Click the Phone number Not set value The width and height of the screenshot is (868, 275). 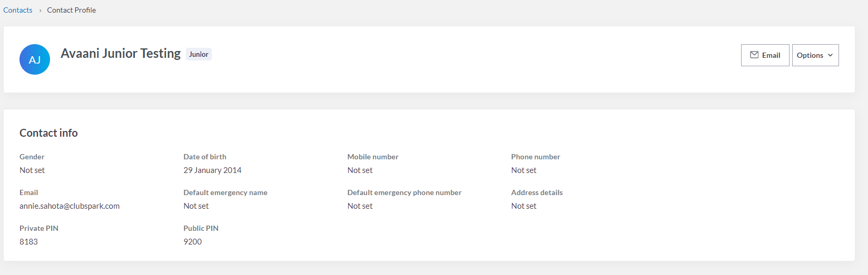click(x=524, y=170)
